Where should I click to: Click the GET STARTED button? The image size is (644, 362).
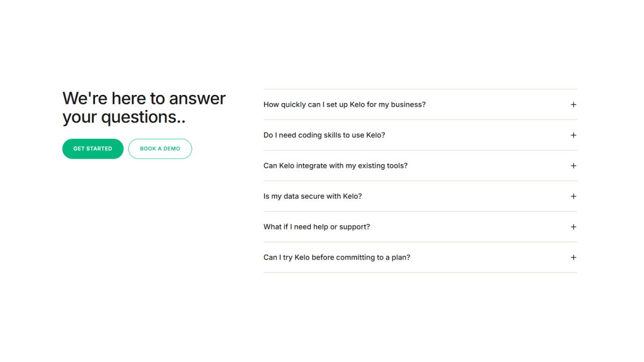click(x=93, y=149)
